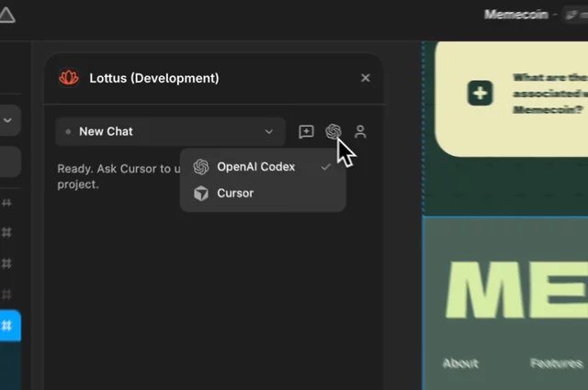
Task: Click the OpenAI agent selector icon
Action: [x=333, y=131]
